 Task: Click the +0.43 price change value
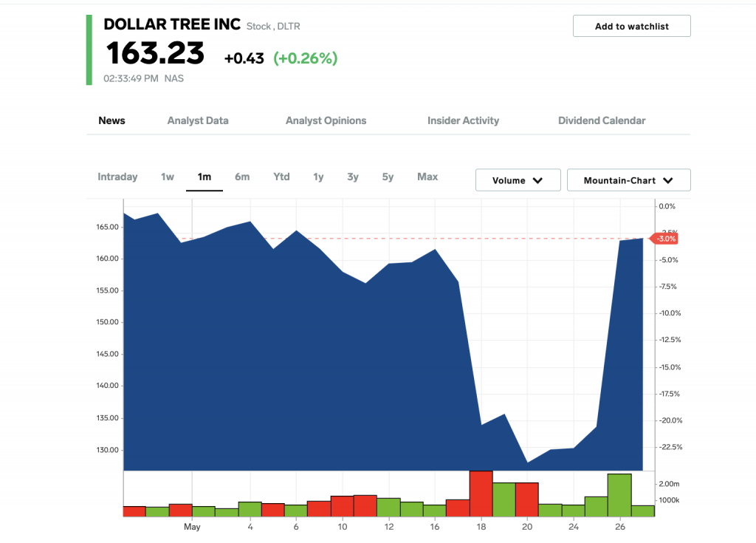(244, 58)
